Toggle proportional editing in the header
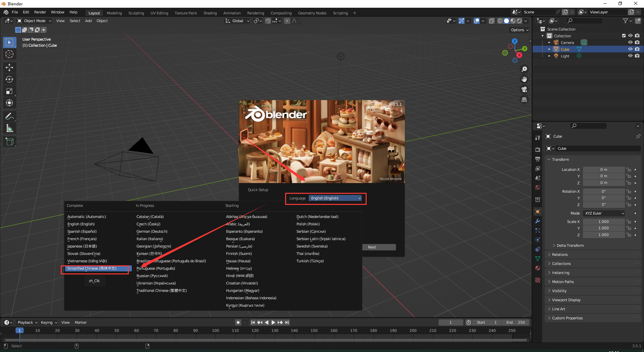 tap(287, 21)
